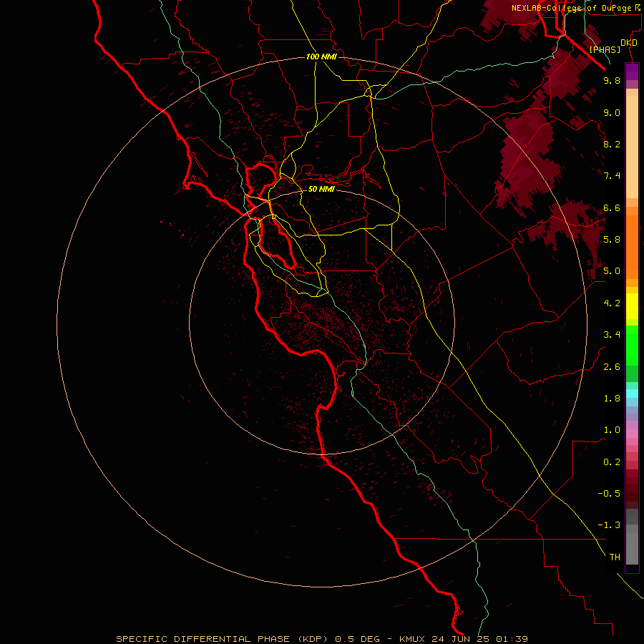Click the -0.5 value on the scale
This screenshot has height=644, width=644.
(609, 493)
